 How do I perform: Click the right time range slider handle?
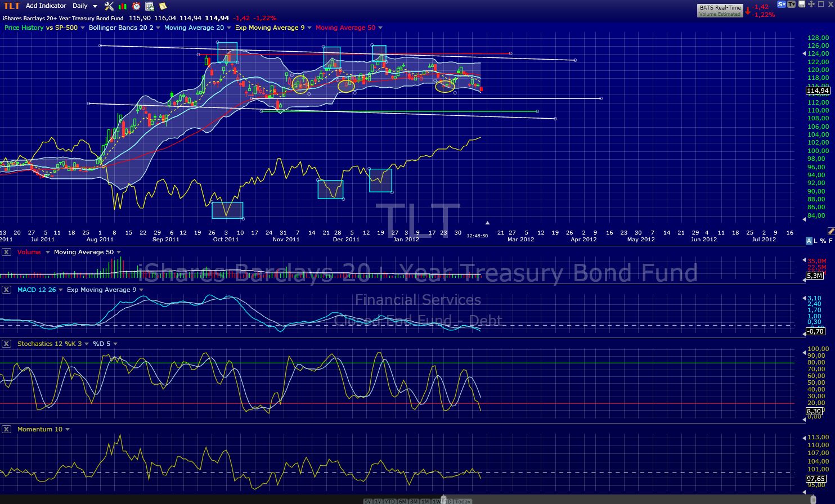[x=813, y=499]
